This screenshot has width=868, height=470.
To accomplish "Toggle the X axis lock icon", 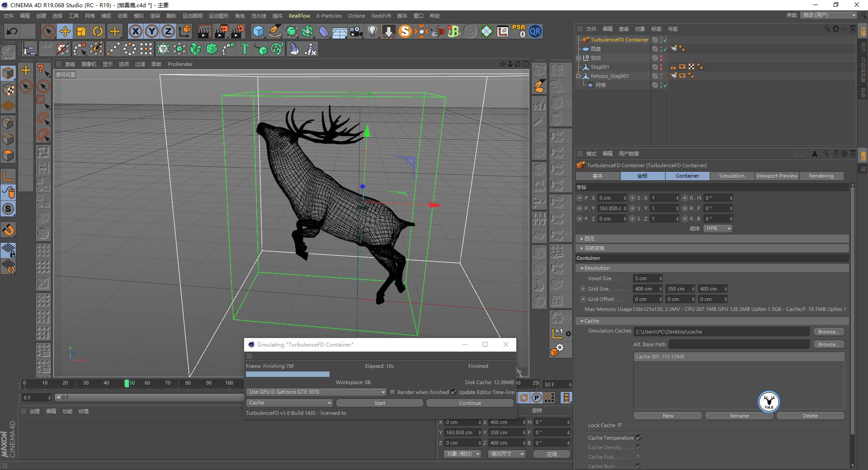I will click(x=135, y=31).
